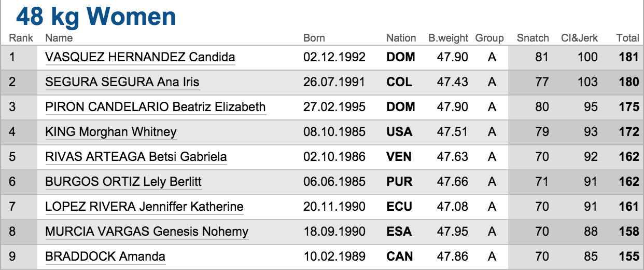
Task: Open KING Morghan Whitney athlete page
Action: tap(111, 132)
